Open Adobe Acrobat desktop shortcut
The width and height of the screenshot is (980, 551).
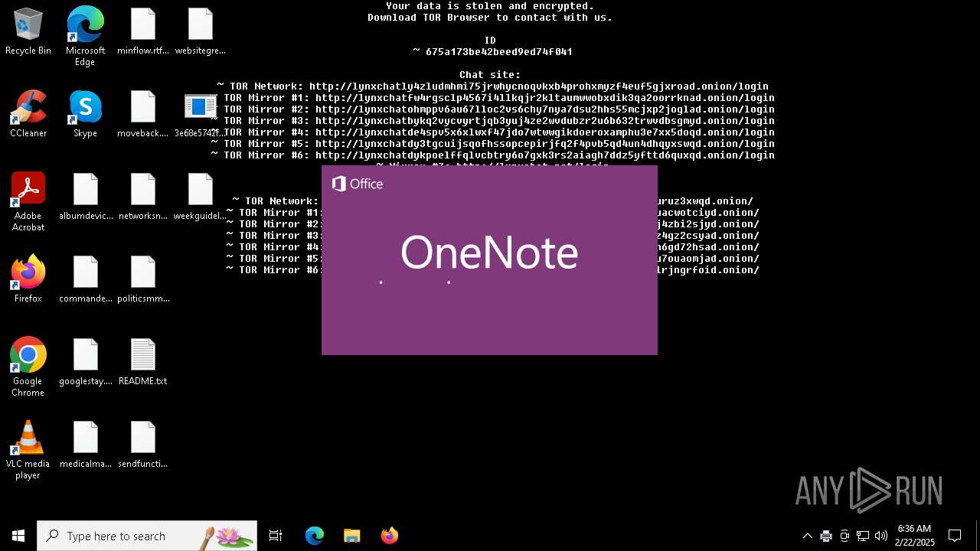tap(28, 202)
